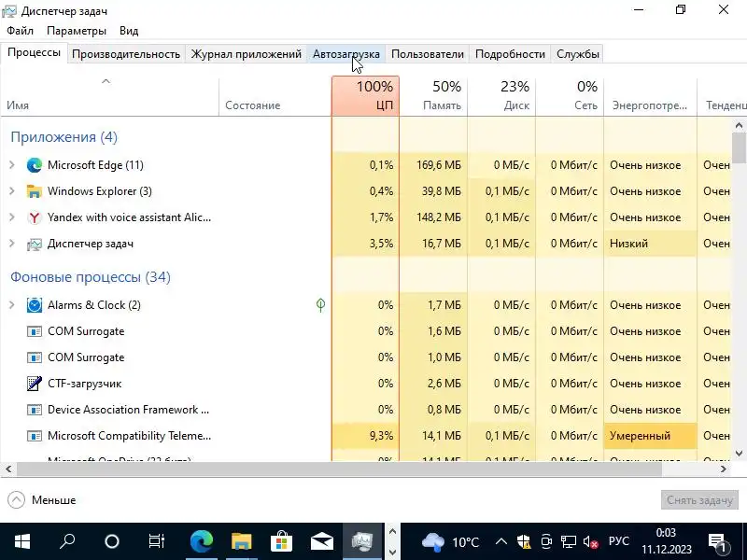The image size is (747, 560).
Task: Open Cortana circle on taskbar
Action: pos(111,541)
